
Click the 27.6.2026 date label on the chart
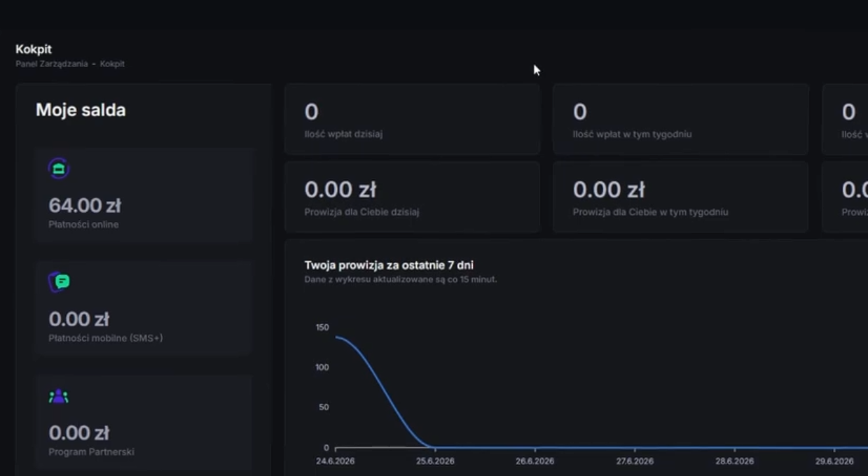[x=635, y=461]
